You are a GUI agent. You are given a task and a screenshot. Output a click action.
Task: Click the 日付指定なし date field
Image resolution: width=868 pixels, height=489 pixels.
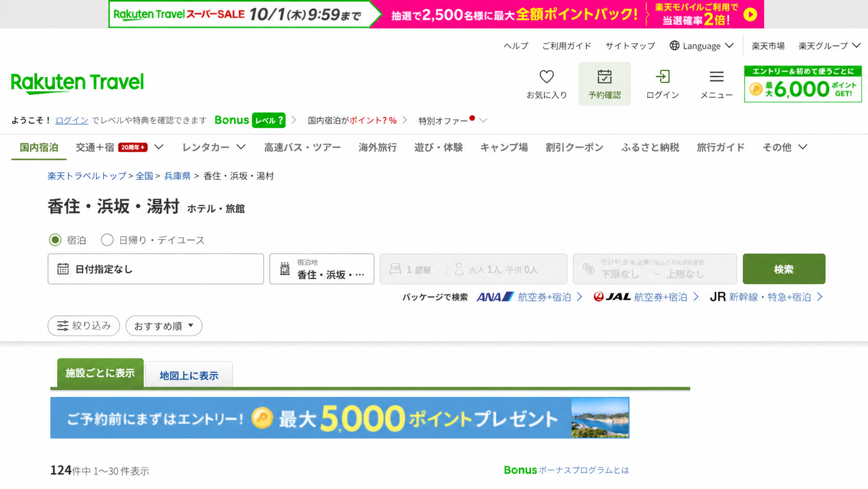click(x=156, y=269)
